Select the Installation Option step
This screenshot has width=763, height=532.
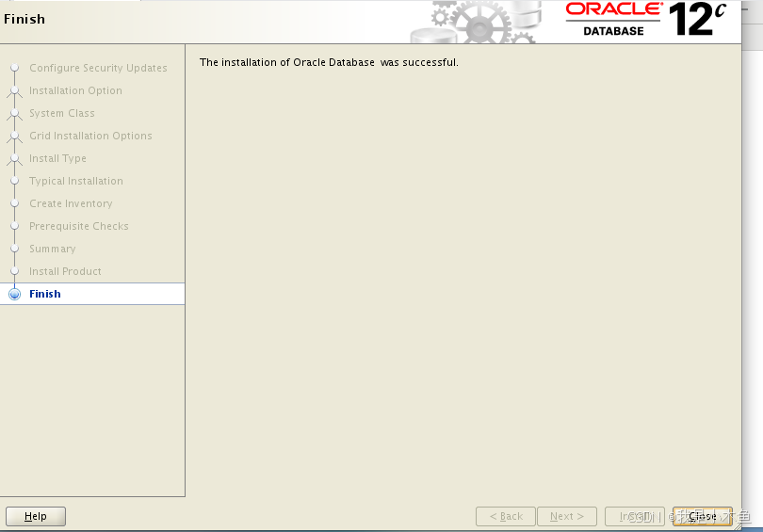click(75, 90)
